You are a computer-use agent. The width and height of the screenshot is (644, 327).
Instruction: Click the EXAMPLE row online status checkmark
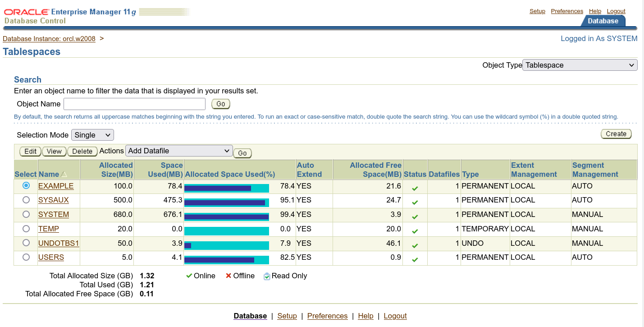415,189
